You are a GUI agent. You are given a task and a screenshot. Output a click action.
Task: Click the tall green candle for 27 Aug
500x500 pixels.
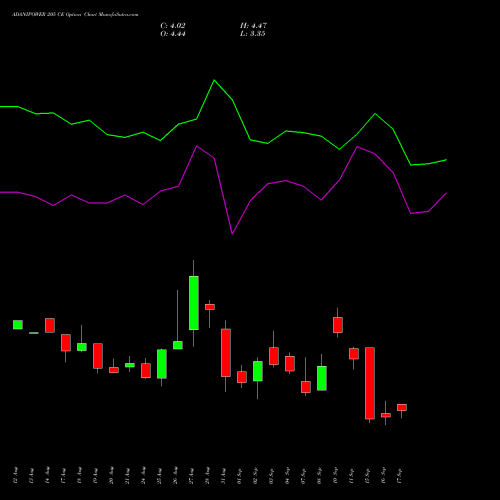pos(194,303)
